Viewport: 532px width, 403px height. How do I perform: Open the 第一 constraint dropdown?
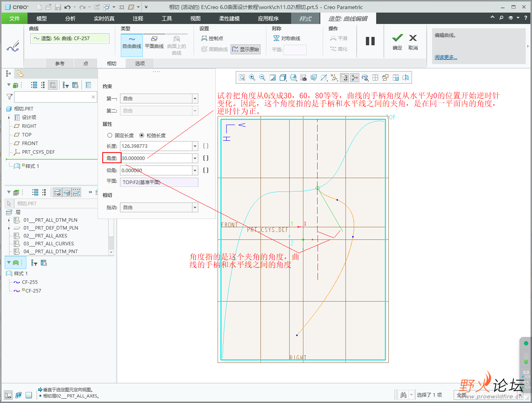point(195,99)
